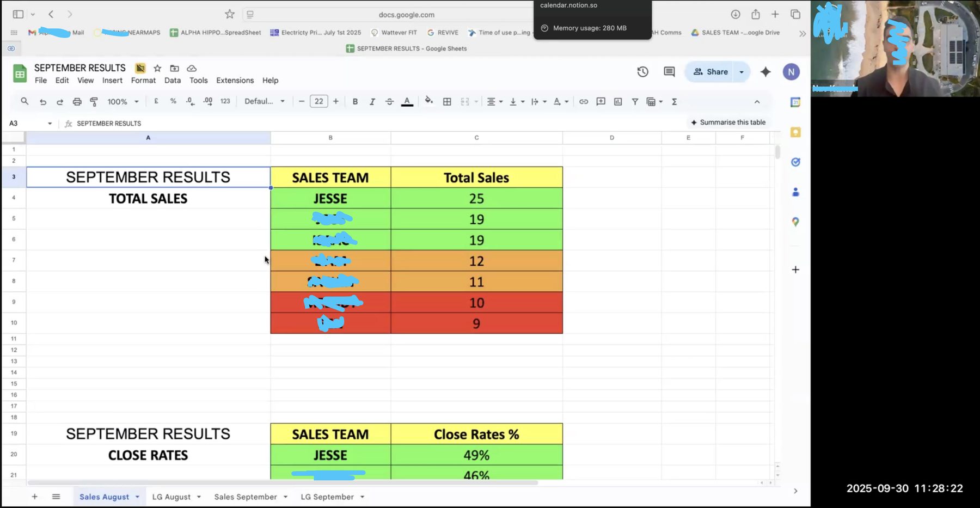Create a filter

[635, 102]
